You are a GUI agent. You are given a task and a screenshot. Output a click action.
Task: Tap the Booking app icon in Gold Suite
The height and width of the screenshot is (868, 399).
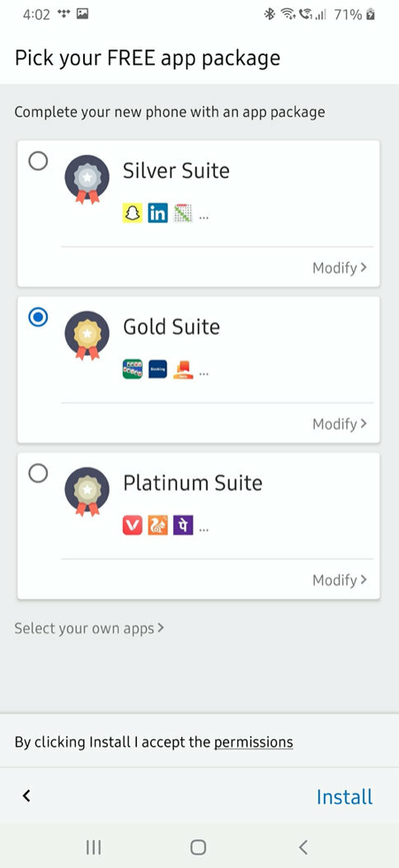pyautogui.click(x=157, y=370)
